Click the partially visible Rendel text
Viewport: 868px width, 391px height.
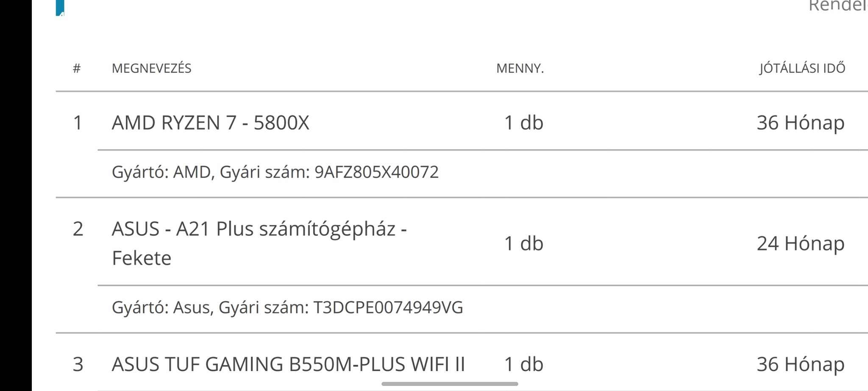pos(837,6)
